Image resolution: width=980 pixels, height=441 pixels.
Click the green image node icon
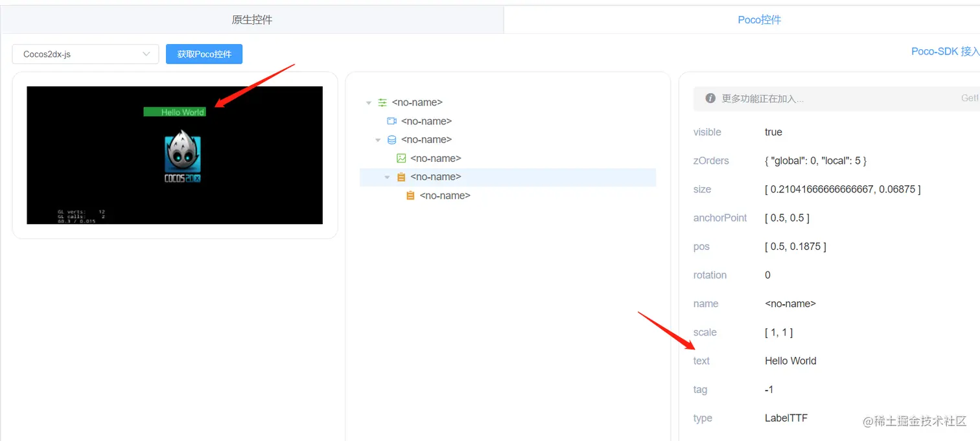click(401, 158)
